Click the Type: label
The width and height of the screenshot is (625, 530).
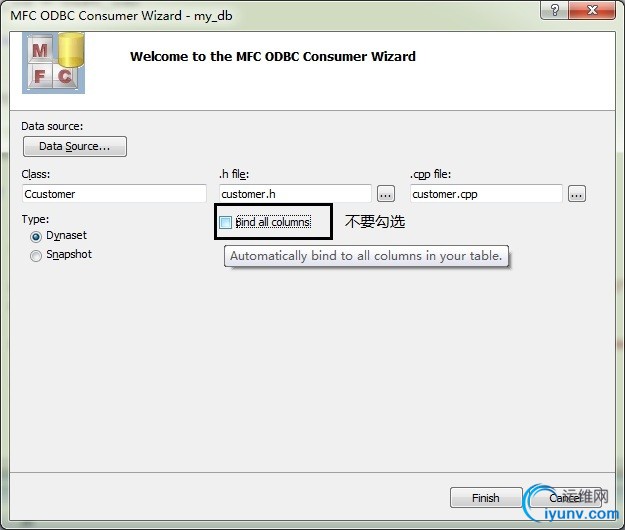click(35, 219)
